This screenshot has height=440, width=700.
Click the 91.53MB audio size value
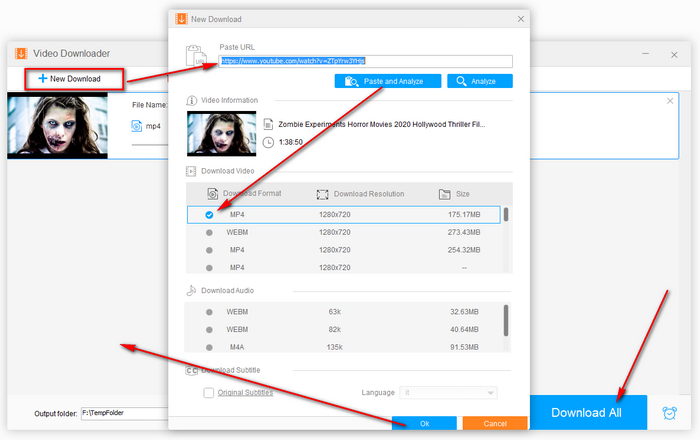click(x=464, y=347)
